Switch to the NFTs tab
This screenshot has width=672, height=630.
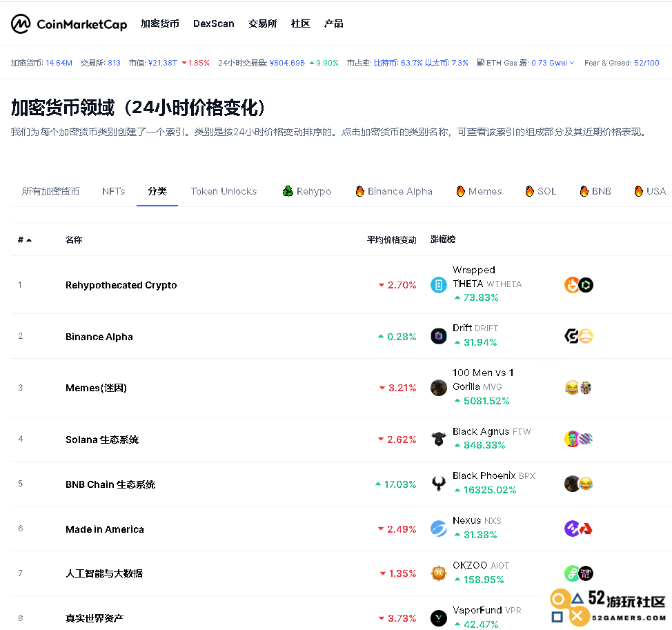114,191
